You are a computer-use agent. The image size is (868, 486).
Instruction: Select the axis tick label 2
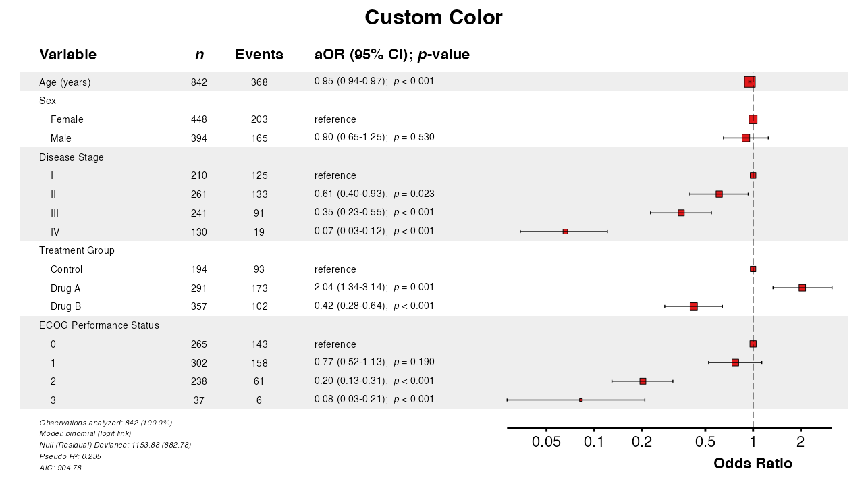[x=801, y=442]
